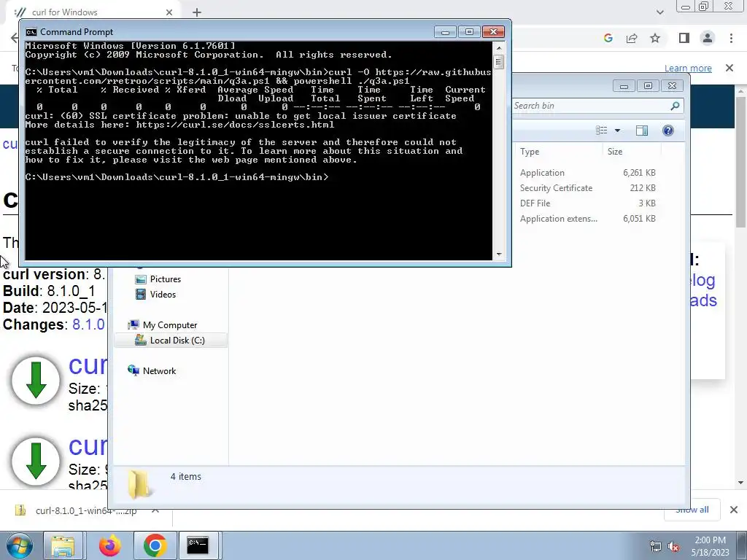Click the search magnifier icon in Explorer
Image resolution: width=747 pixels, height=560 pixels.
pyautogui.click(x=675, y=106)
